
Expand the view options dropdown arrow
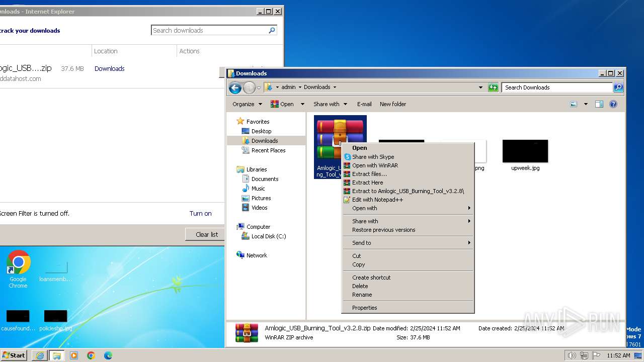point(586,104)
